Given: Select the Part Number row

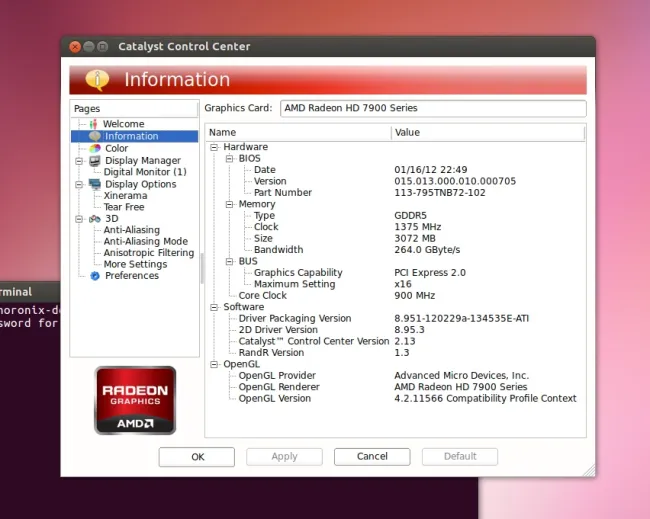Looking at the screenshot, I should pyautogui.click(x=395, y=193).
